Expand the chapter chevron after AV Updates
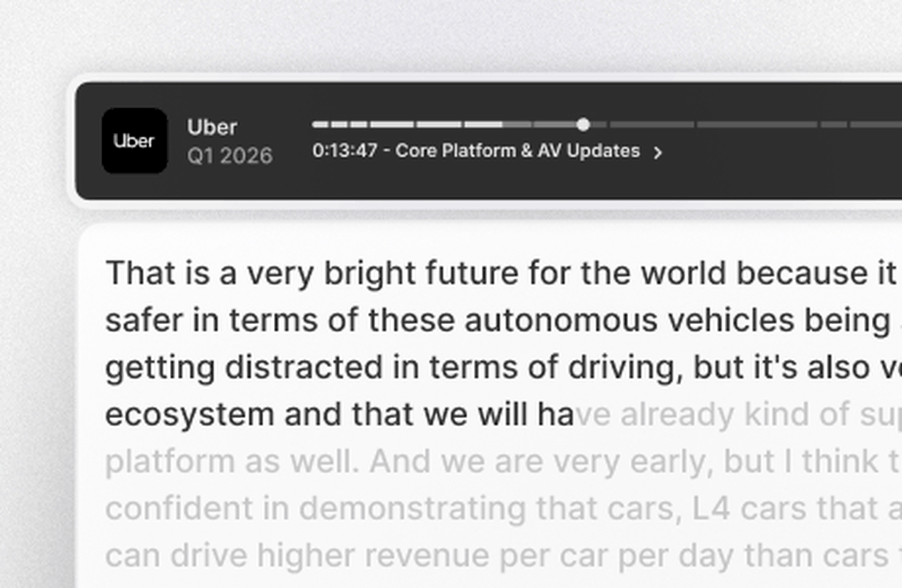 [658, 152]
